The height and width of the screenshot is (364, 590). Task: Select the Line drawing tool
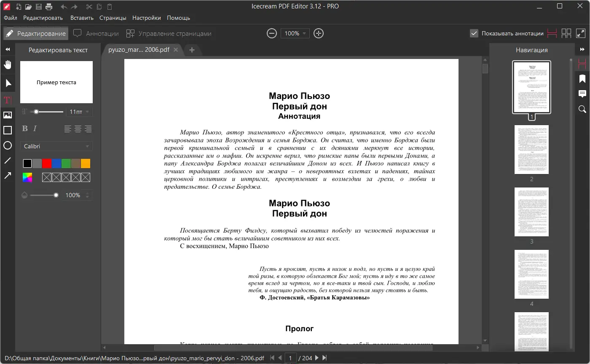click(x=8, y=161)
